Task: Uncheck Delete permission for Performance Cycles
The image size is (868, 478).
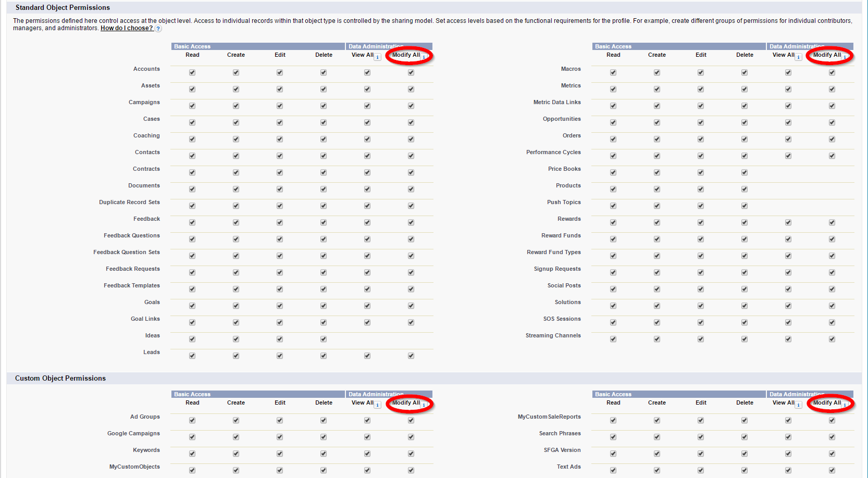Action: click(745, 156)
